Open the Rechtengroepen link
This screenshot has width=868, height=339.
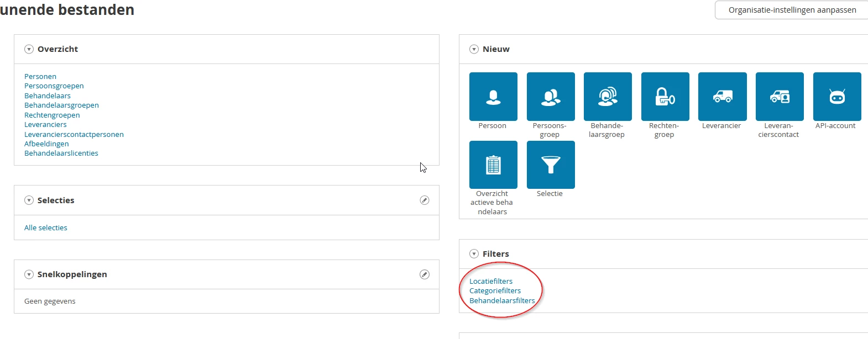(52, 115)
